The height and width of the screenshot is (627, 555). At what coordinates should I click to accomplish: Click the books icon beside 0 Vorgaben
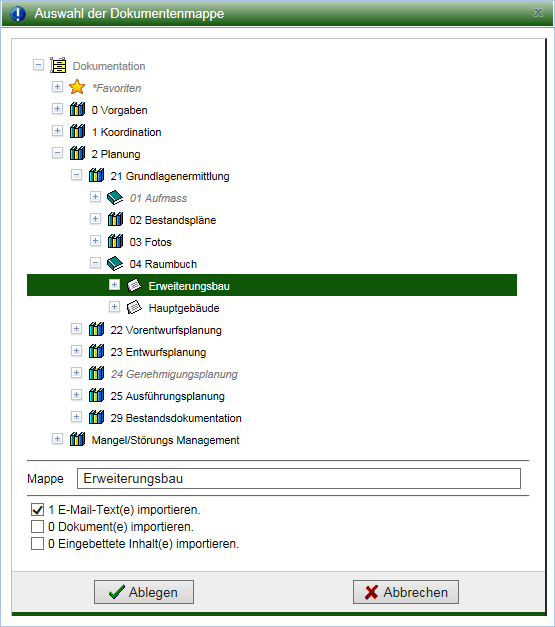(x=77, y=109)
